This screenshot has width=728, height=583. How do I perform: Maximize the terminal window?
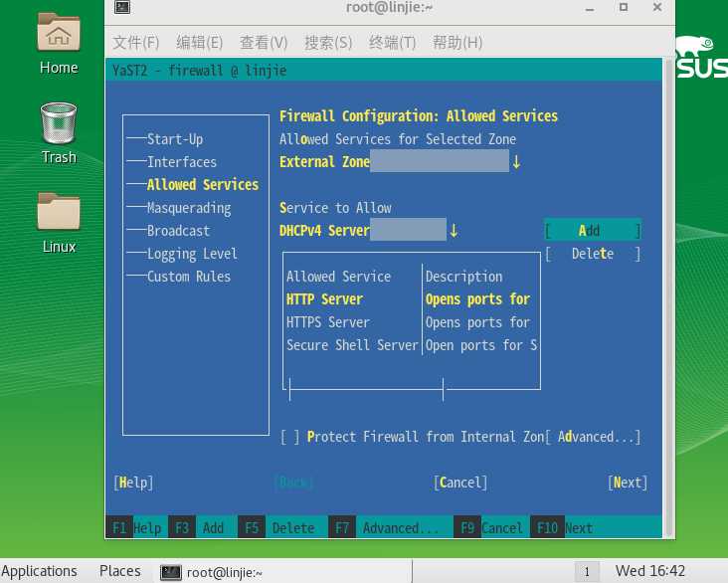(x=624, y=7)
